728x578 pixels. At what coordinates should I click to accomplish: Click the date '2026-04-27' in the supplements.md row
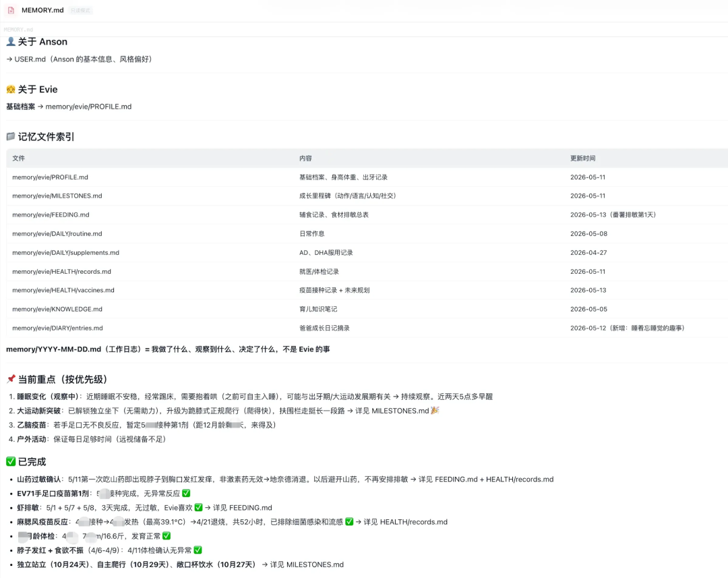click(588, 253)
